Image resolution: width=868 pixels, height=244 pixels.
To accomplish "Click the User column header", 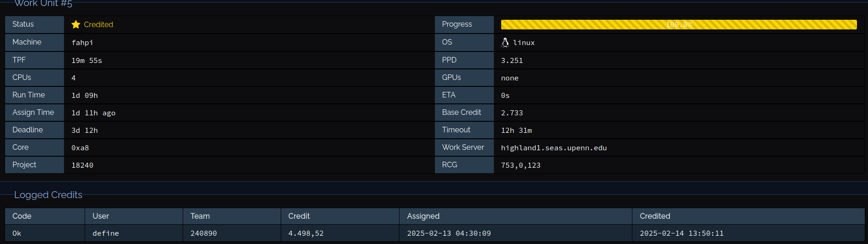I will coord(134,216).
